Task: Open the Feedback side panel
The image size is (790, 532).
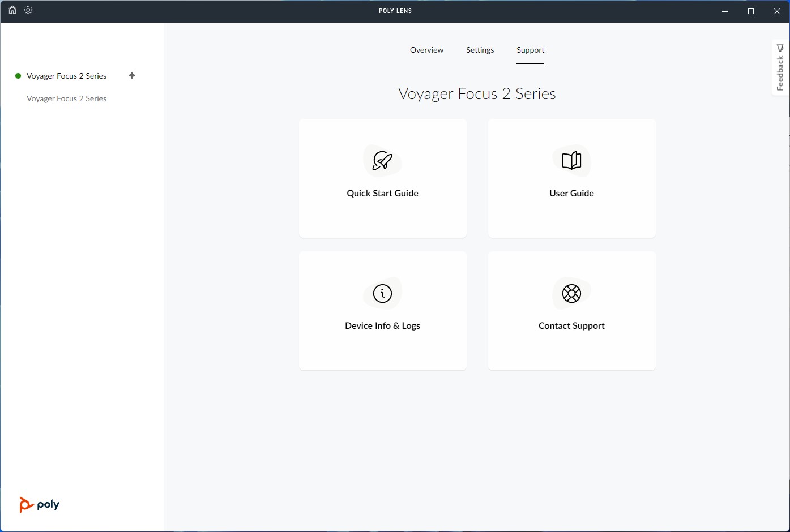Action: click(780, 67)
